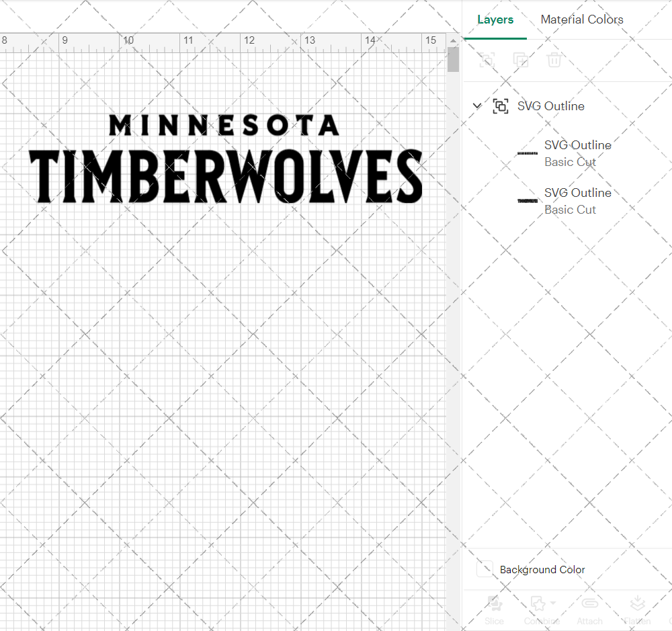This screenshot has width=672, height=631.
Task: Select the TIMBERWOLVES layer thumbnail
Action: point(527,201)
